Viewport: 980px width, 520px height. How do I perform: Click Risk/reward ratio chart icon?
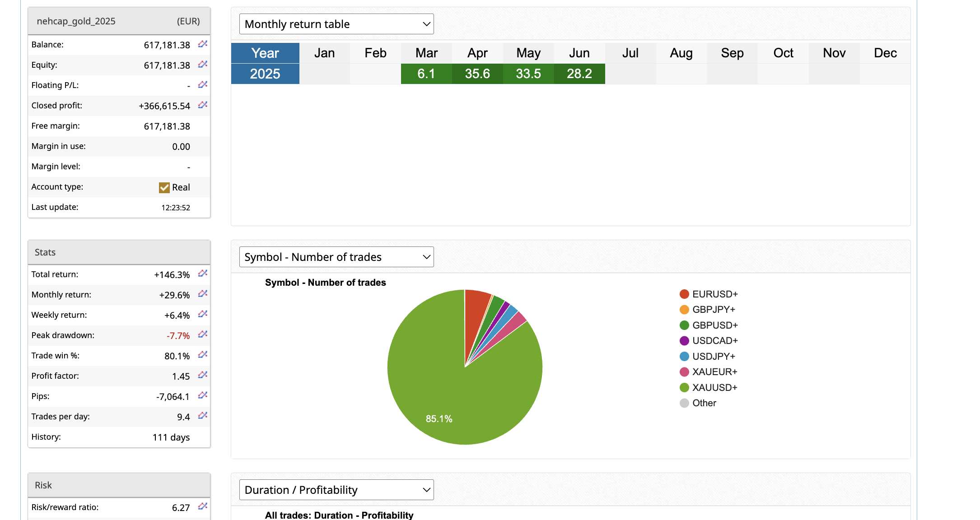click(202, 506)
